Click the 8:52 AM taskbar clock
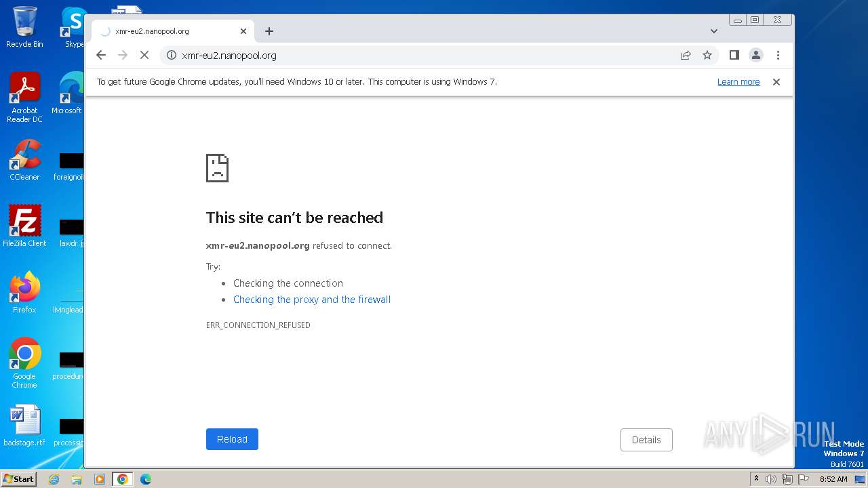The image size is (868, 488). (x=833, y=479)
